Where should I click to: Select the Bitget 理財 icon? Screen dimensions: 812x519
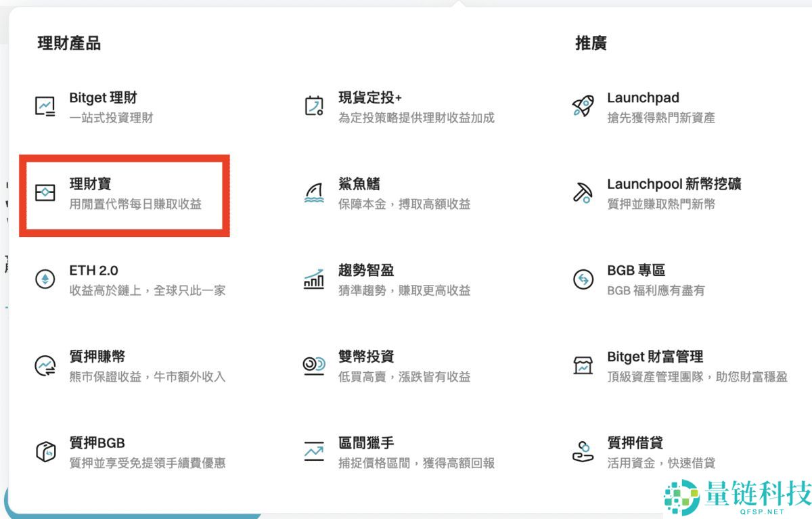[x=45, y=106]
